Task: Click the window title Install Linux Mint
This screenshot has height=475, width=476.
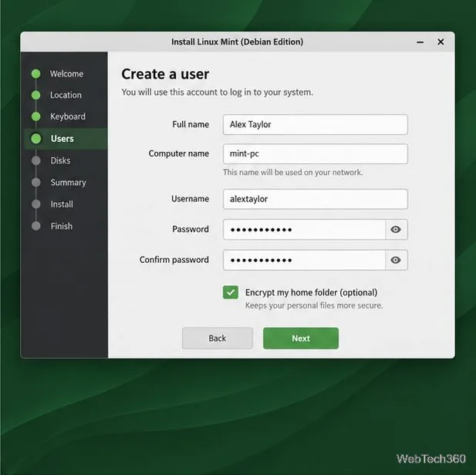Action: click(x=237, y=42)
